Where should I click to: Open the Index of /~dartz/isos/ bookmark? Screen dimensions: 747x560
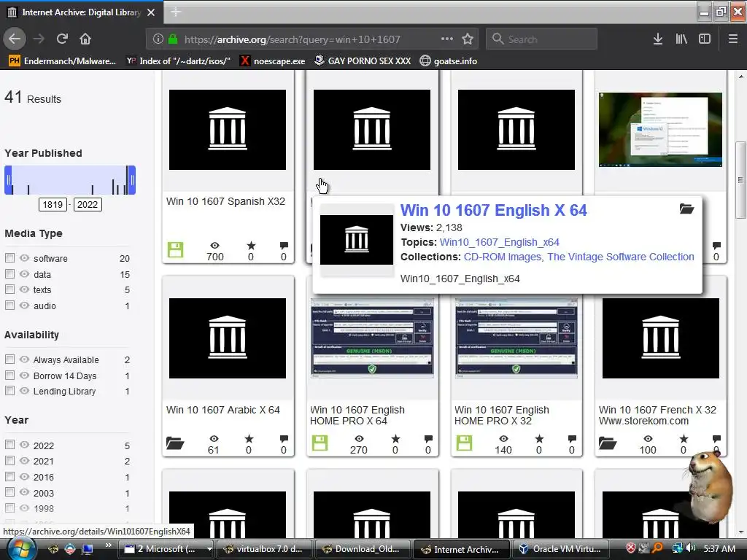coord(178,61)
